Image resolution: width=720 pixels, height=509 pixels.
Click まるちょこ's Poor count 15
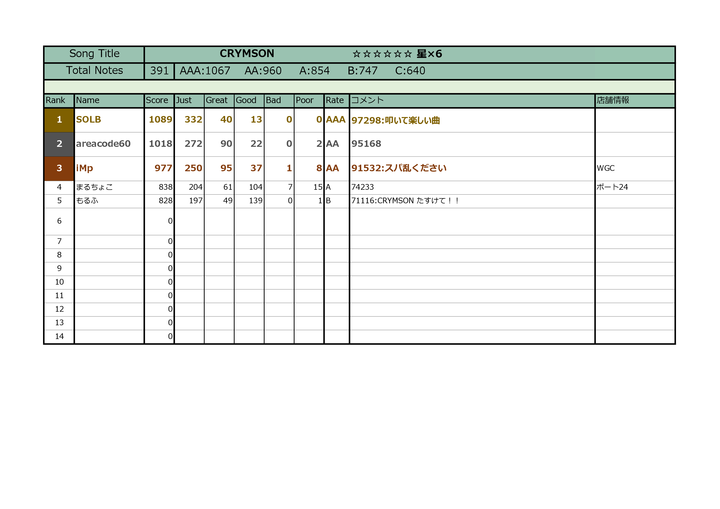pyautogui.click(x=318, y=187)
